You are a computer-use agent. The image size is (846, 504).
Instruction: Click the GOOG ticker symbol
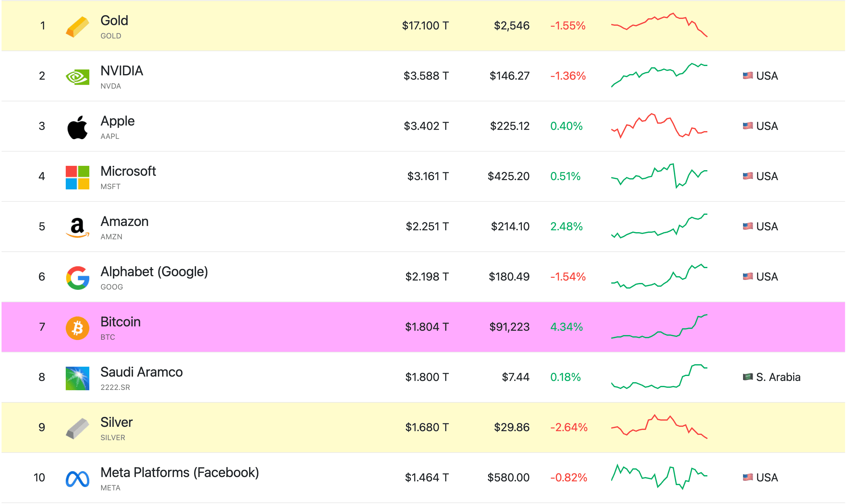click(112, 287)
